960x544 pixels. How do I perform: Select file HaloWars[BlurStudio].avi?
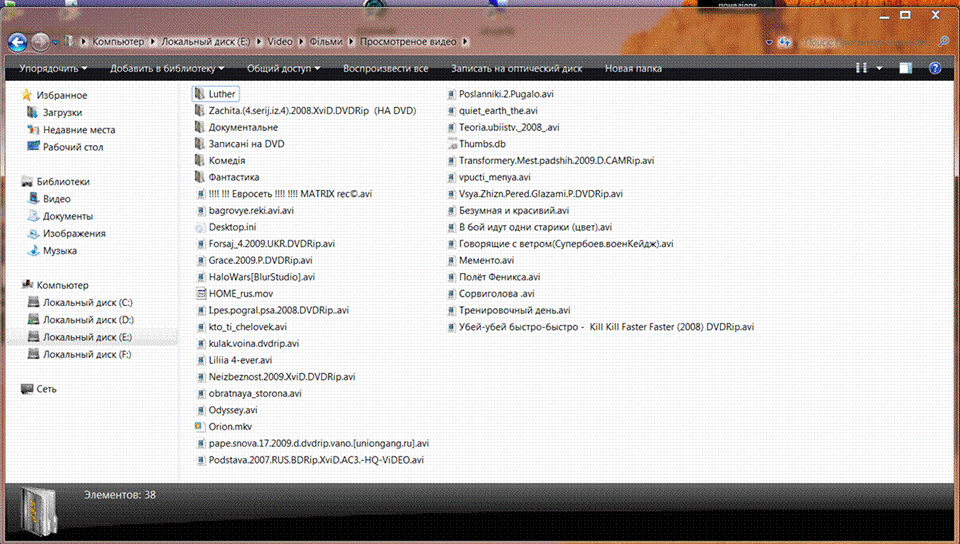click(262, 277)
